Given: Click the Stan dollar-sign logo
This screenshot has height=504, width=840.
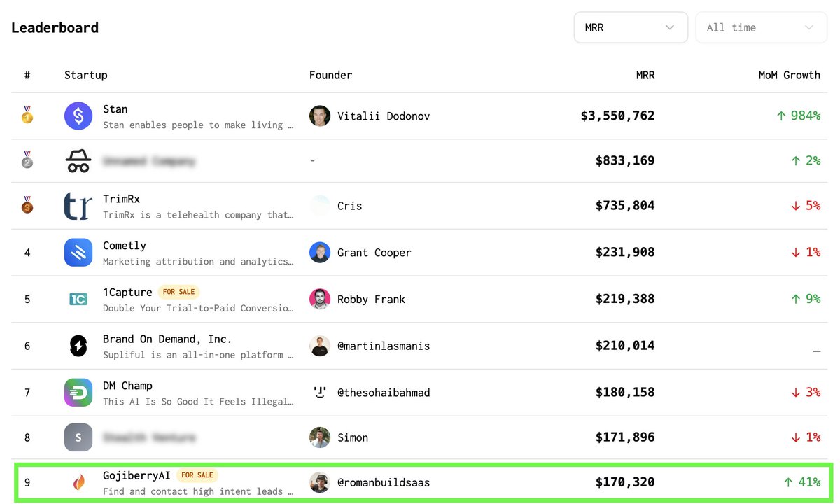Looking at the screenshot, I should click(x=78, y=116).
